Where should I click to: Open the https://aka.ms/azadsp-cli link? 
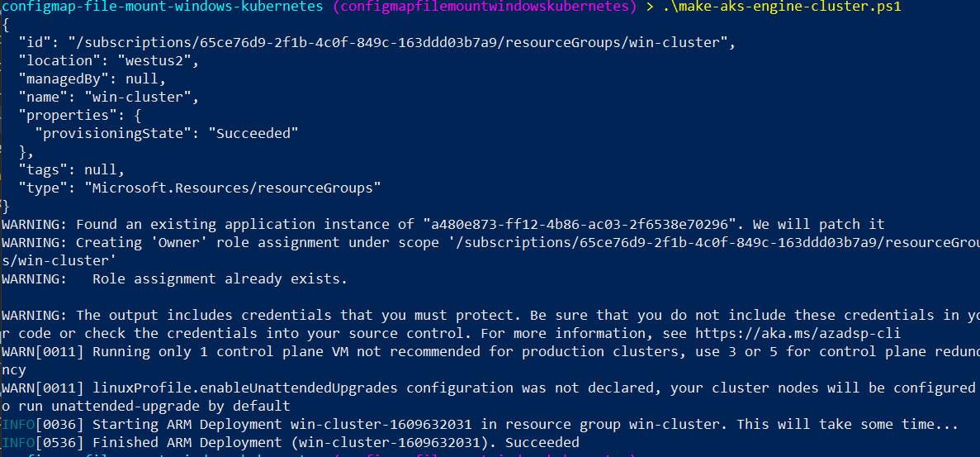point(798,333)
